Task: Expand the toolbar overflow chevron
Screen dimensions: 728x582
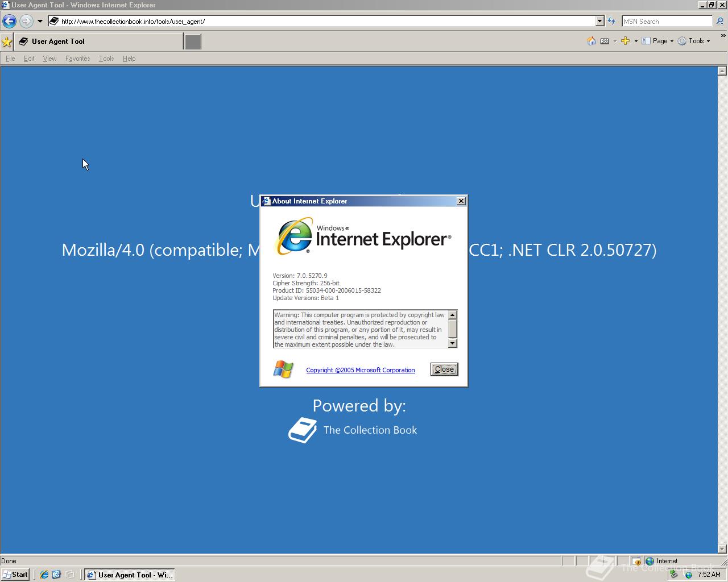Action: point(723,36)
